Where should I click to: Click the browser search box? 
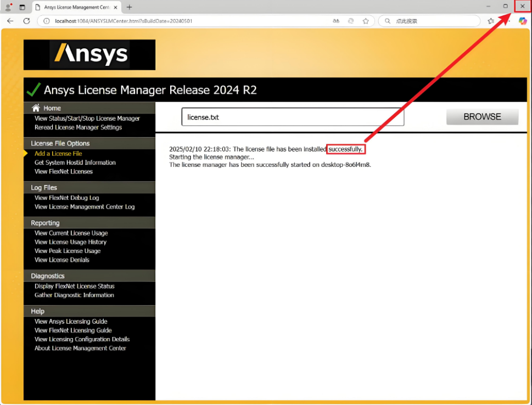click(x=429, y=21)
